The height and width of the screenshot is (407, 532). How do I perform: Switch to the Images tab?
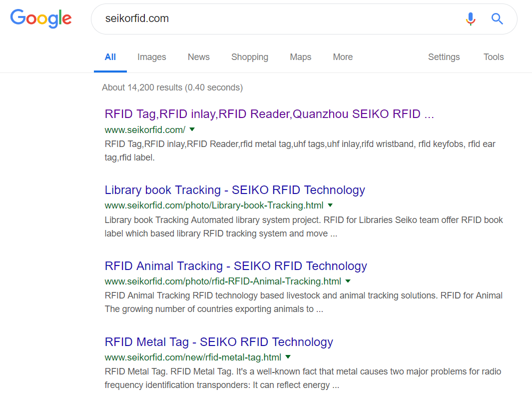click(152, 57)
